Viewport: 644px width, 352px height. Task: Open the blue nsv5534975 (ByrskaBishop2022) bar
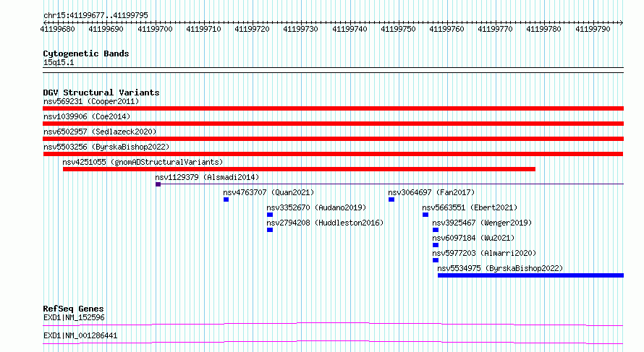coord(530,275)
